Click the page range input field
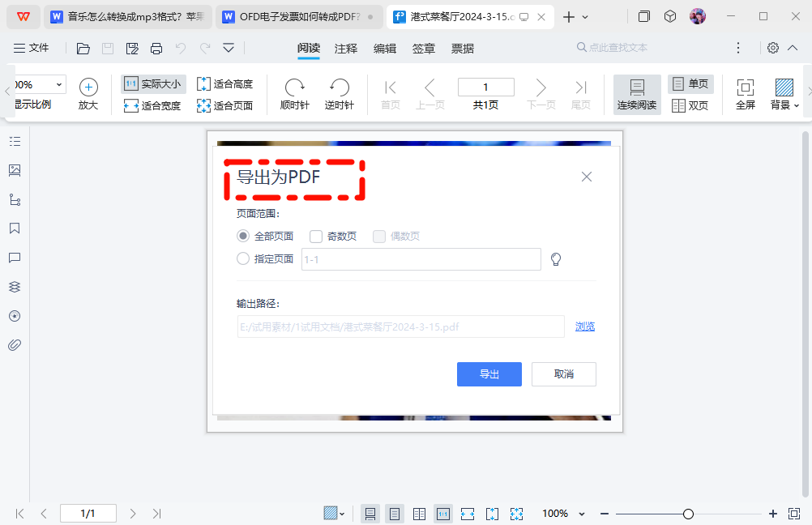Image resolution: width=812 pixels, height=525 pixels. coord(421,259)
